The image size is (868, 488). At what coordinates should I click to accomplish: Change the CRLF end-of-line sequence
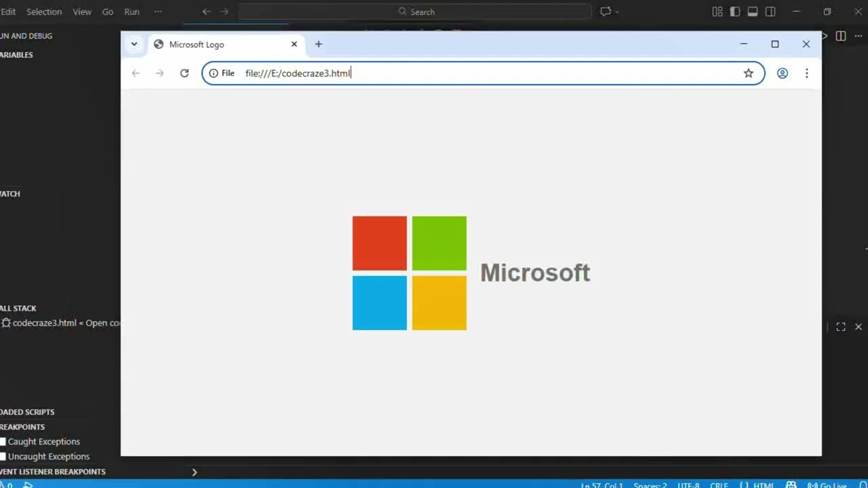(x=719, y=485)
